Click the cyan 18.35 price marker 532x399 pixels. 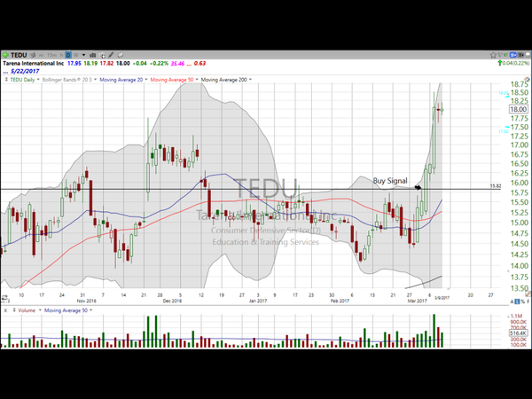point(504,93)
